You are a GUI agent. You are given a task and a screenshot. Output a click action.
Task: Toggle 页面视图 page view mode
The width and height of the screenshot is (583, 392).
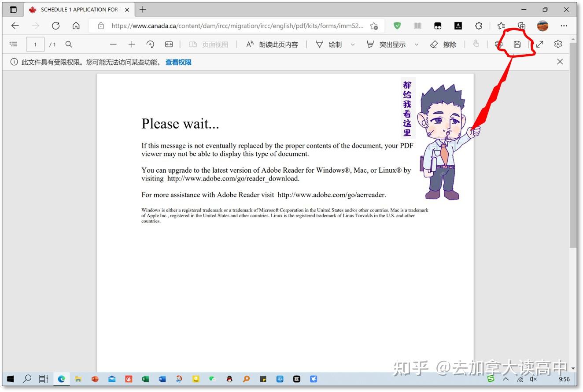pos(209,44)
